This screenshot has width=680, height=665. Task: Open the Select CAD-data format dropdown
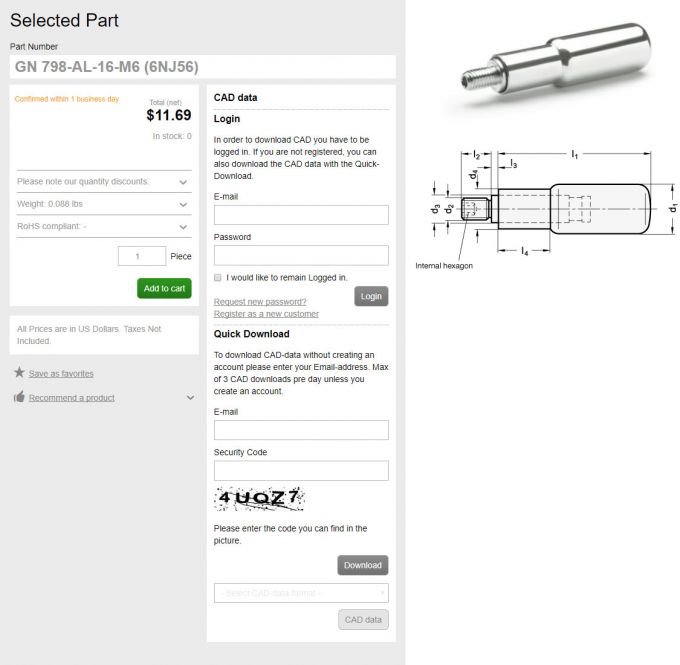(x=301, y=593)
